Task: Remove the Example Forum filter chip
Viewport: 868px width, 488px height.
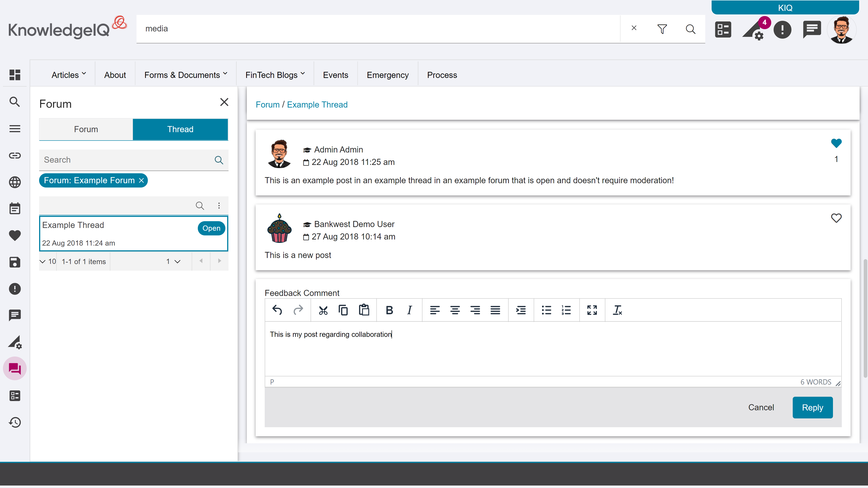Action: [142, 181]
